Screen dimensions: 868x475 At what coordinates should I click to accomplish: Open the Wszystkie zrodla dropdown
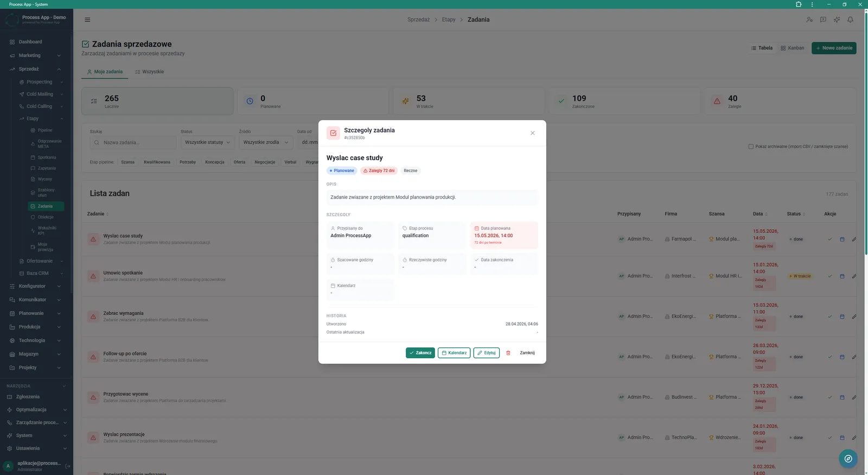[266, 142]
